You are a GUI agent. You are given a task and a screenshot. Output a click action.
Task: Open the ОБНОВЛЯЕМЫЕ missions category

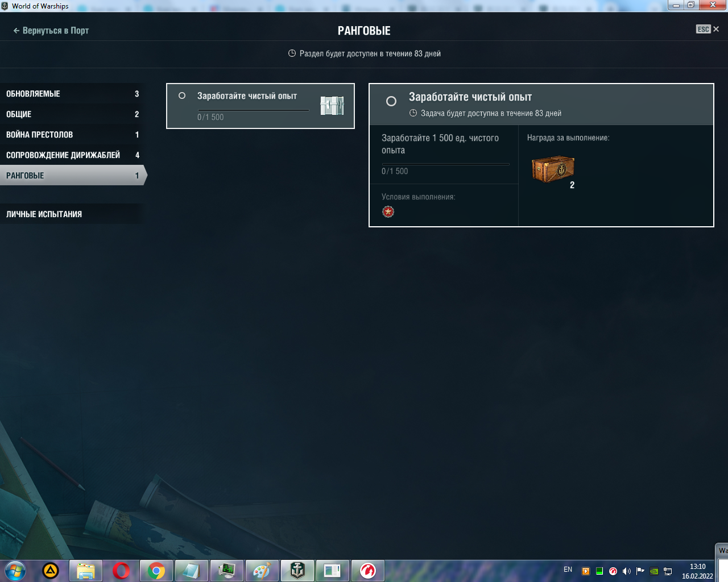pyautogui.click(x=73, y=94)
